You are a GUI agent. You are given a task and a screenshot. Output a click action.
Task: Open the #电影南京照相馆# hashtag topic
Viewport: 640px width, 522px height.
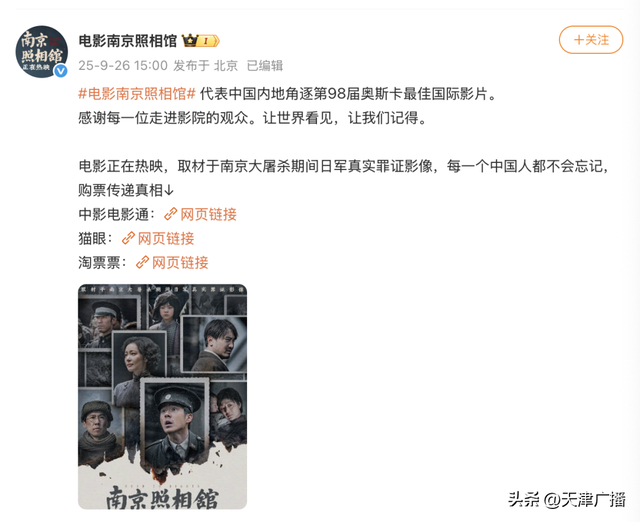[x=137, y=94]
